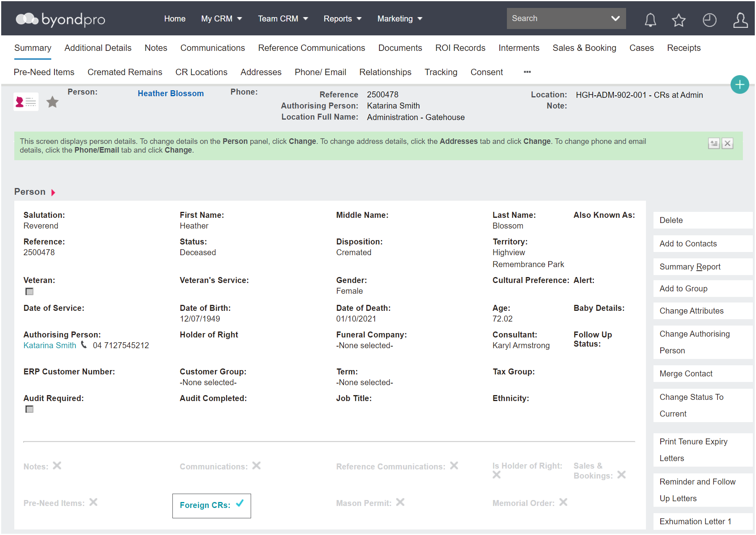Screen dimensions: 756x535
Task: Open the notifications bell icon
Action: [x=650, y=19]
